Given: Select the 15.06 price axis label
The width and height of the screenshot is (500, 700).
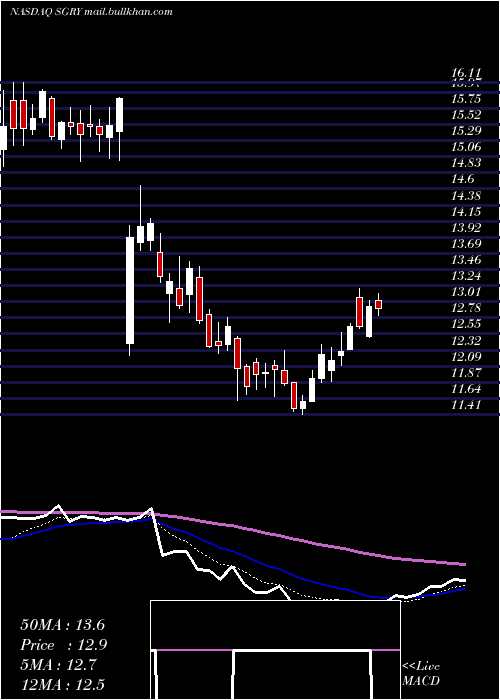Looking at the screenshot, I should pyautogui.click(x=466, y=147).
